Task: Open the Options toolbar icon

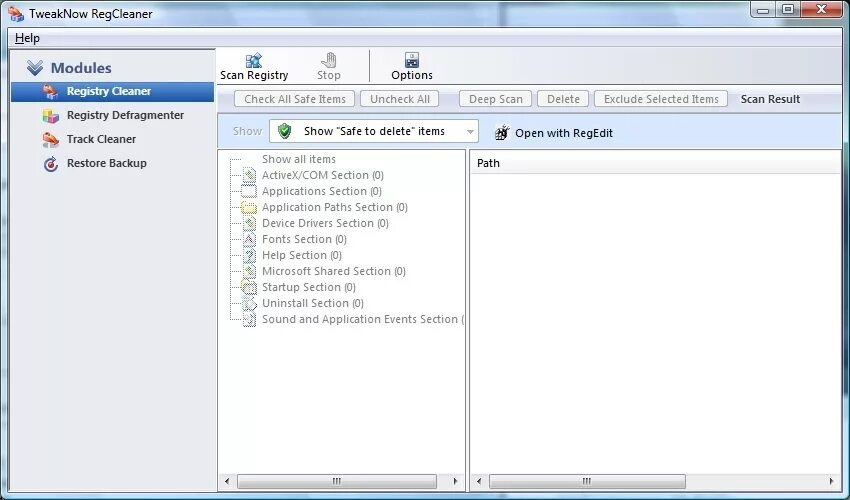Action: tap(411, 60)
